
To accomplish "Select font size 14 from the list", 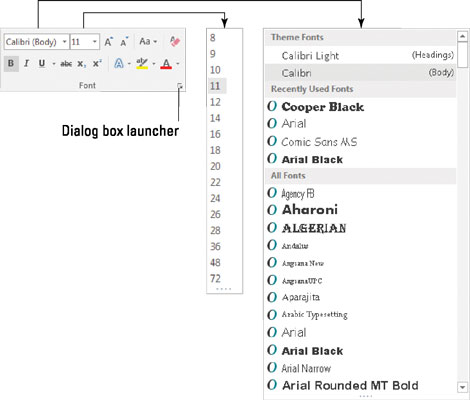I will pos(215,118).
